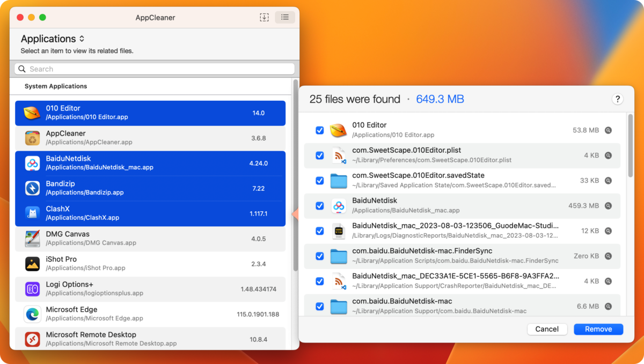Click the 010 Editor version 14.0 value
The width and height of the screenshot is (644, 364).
[x=259, y=113]
